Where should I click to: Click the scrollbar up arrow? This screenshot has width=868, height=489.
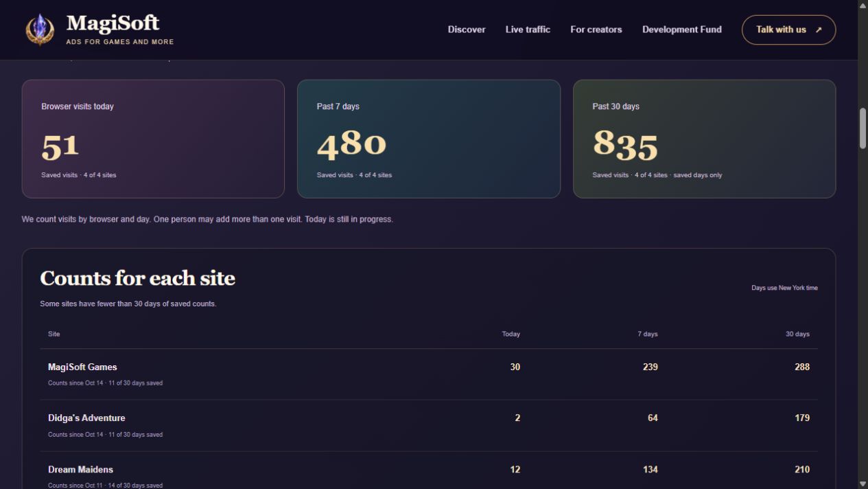click(x=863, y=5)
